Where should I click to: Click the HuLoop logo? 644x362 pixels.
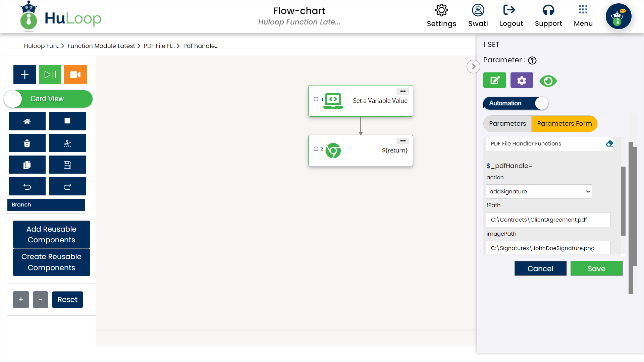click(x=61, y=17)
